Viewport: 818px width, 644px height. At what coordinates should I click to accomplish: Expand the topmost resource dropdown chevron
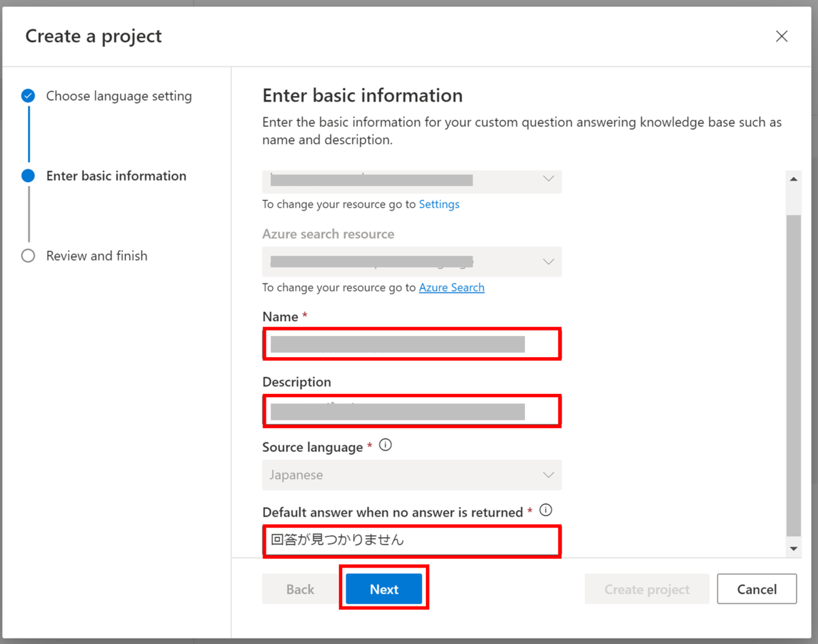point(548,179)
